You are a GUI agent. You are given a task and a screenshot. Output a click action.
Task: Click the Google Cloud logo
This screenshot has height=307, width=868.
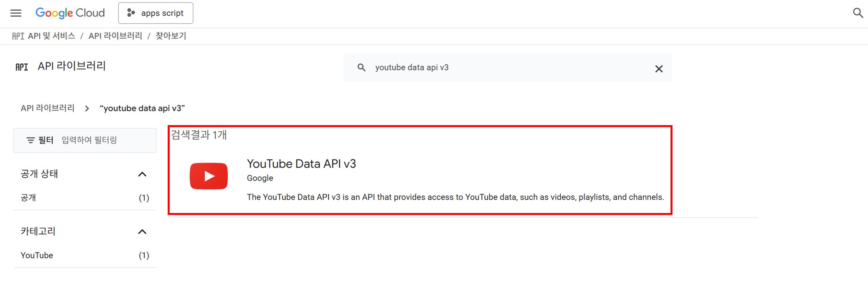tap(70, 13)
